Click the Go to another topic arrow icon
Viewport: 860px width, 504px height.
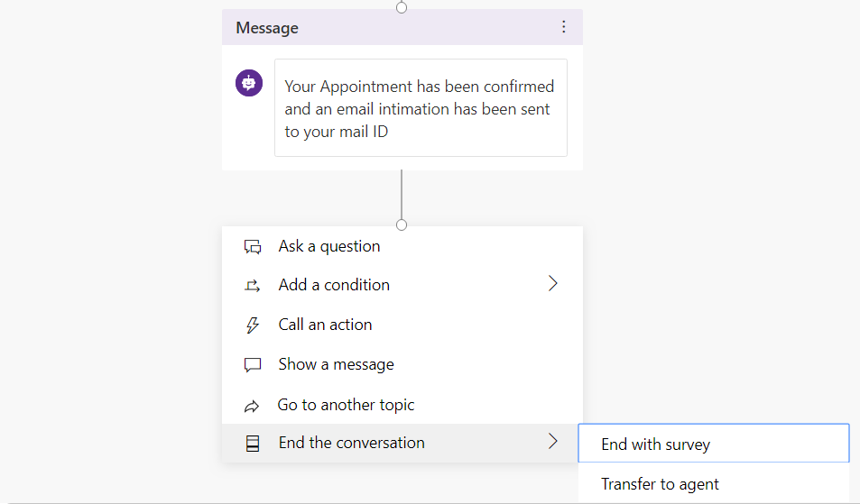click(x=252, y=406)
